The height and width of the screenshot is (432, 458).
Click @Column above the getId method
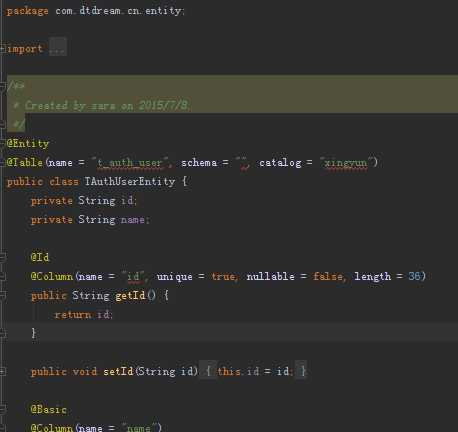(52, 276)
